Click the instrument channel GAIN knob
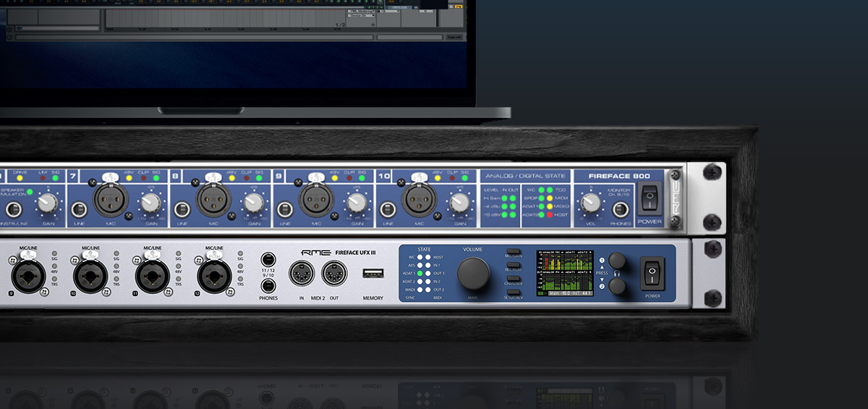Screen dimensions: 868x409 [47, 203]
